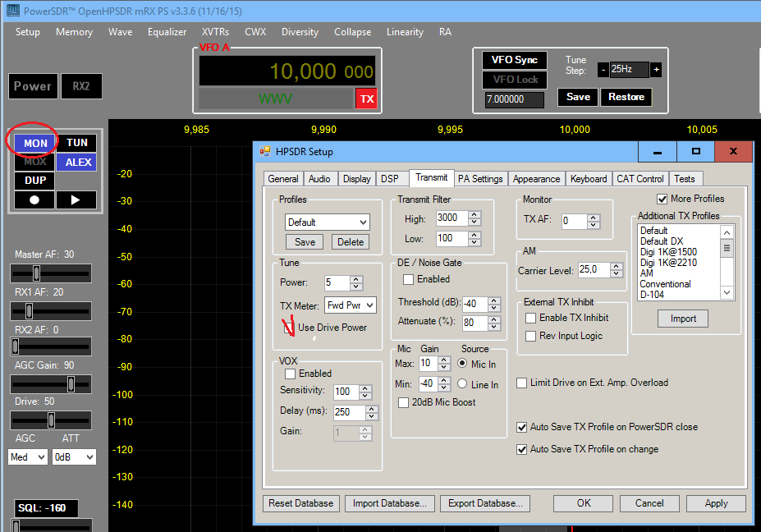The image size is (761, 532).
Task: Toggle the MON monitor button
Action: [x=35, y=143]
